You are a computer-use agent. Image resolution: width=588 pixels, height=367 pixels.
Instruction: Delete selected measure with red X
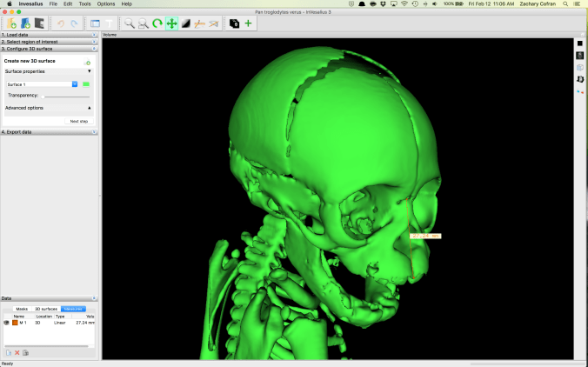pyautogui.click(x=17, y=352)
